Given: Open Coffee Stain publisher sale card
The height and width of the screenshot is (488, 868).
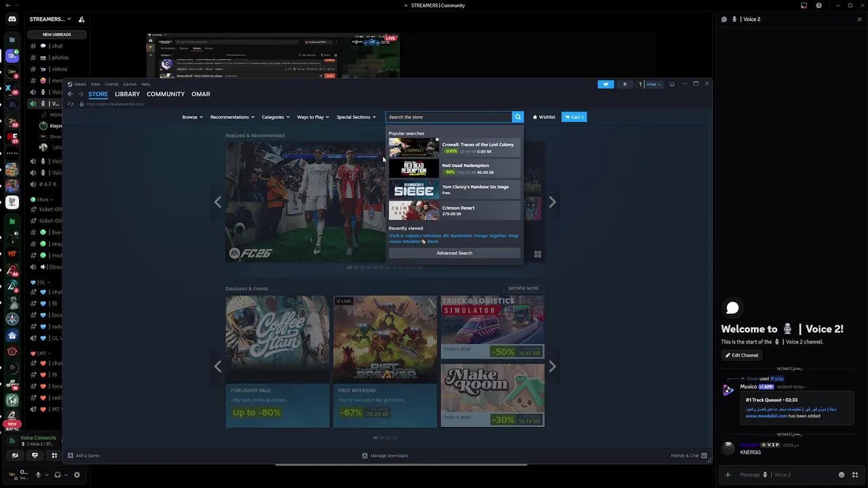Looking at the screenshot, I should point(277,361).
